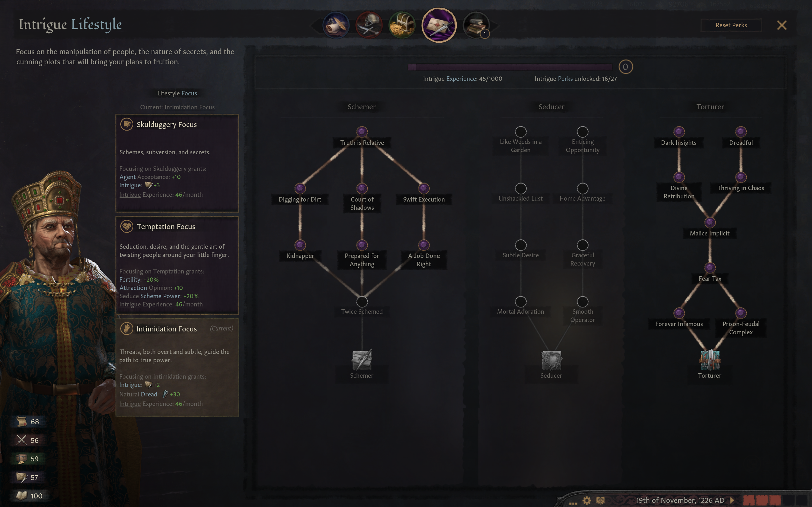Open game settings via the gear icon
Viewport: 812px width, 507px height.
(x=587, y=500)
